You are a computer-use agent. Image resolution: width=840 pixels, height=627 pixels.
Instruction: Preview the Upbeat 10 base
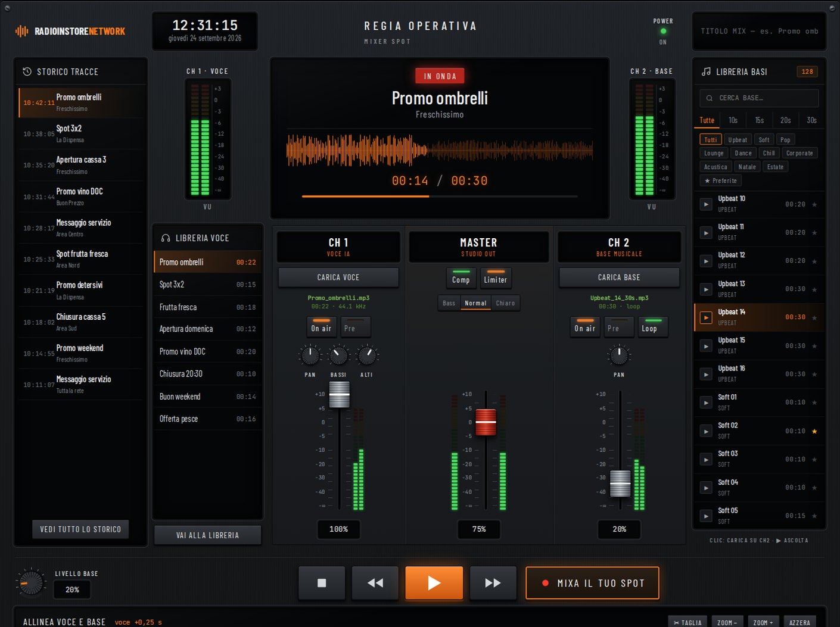click(706, 204)
